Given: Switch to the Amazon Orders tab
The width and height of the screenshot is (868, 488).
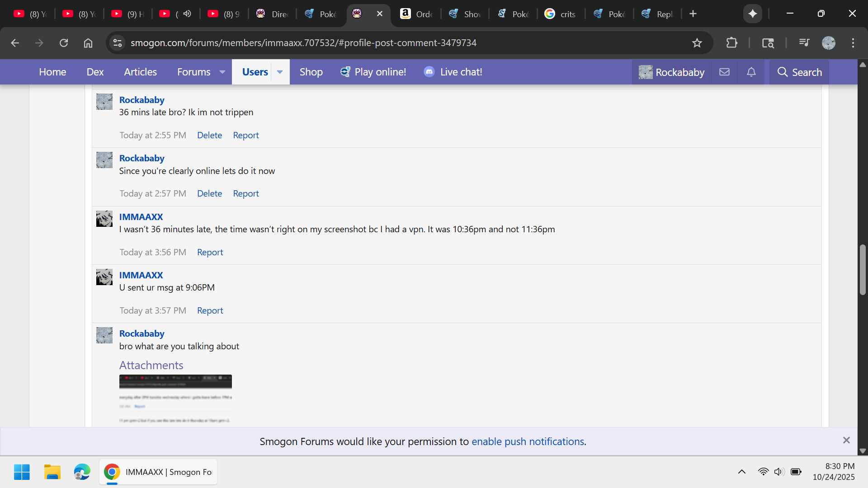Looking at the screenshot, I should point(416,14).
